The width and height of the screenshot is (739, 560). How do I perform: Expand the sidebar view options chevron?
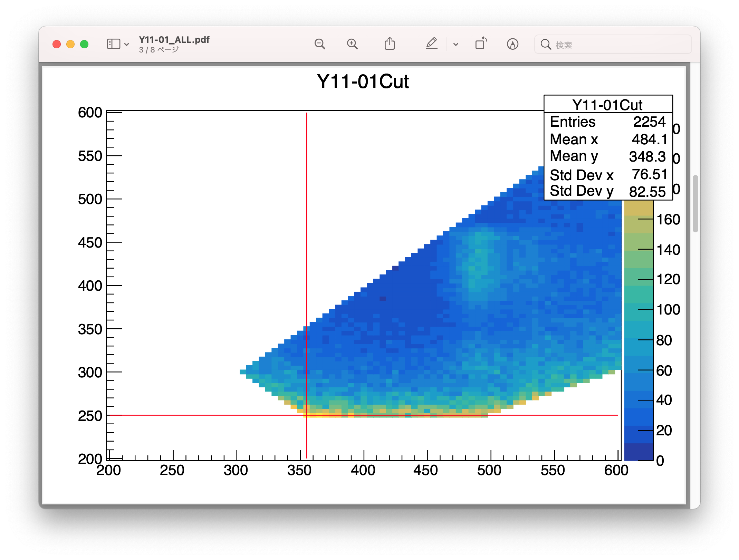pos(127,45)
